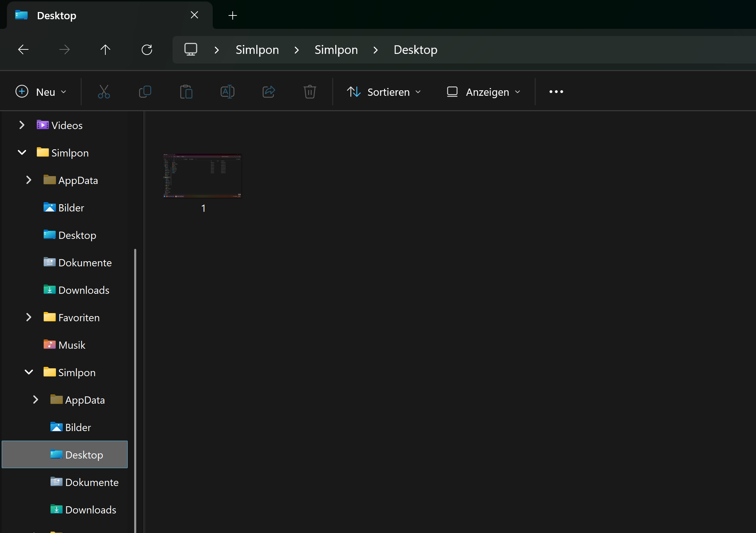Navigate back with the left arrow
The width and height of the screenshot is (756, 533).
click(x=23, y=50)
